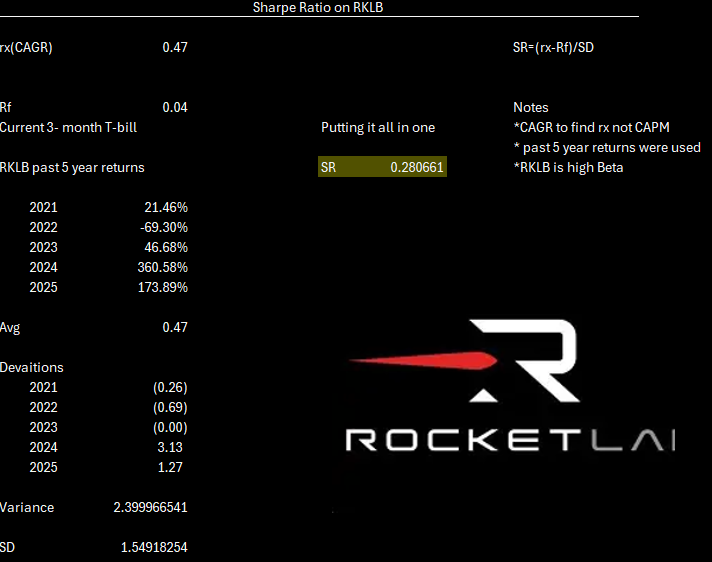Click the Avg value 0.47

coord(175,327)
